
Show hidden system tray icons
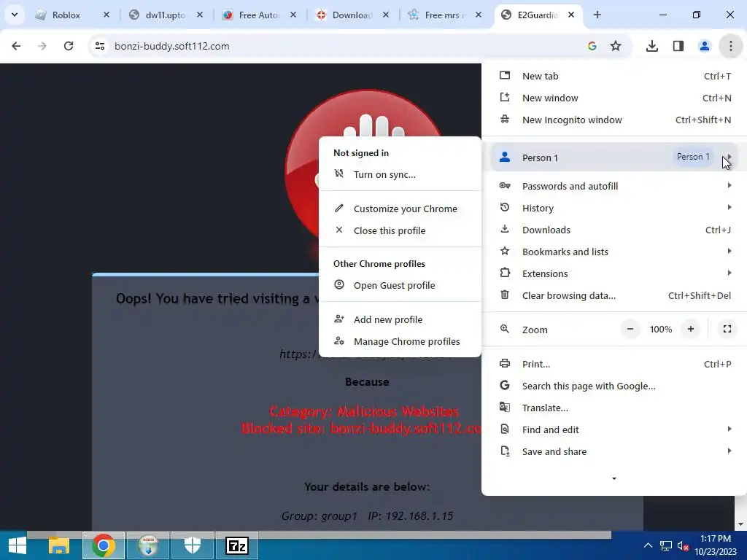[648, 545]
